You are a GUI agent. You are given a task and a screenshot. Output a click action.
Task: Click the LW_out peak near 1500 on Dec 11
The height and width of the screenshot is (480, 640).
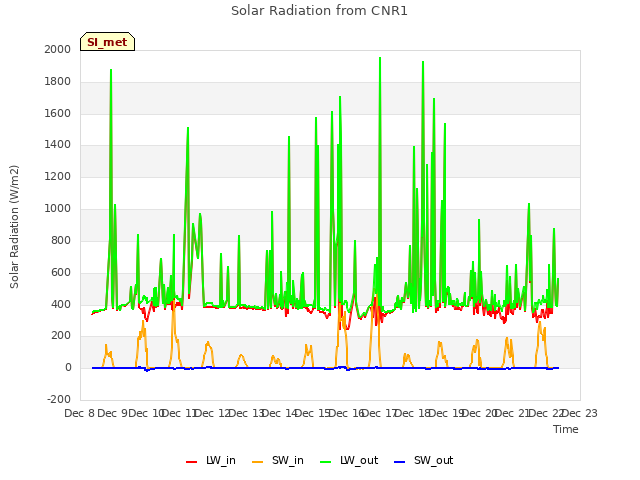pyautogui.click(x=188, y=128)
